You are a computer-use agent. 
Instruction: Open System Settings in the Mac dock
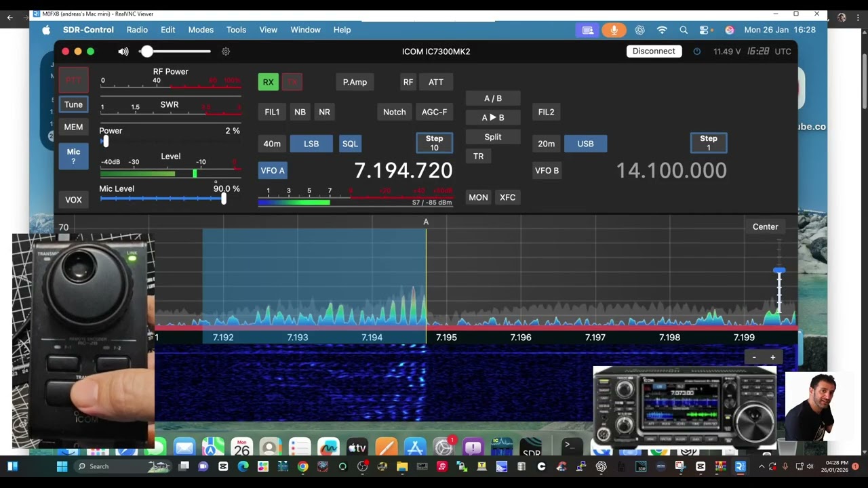(443, 447)
